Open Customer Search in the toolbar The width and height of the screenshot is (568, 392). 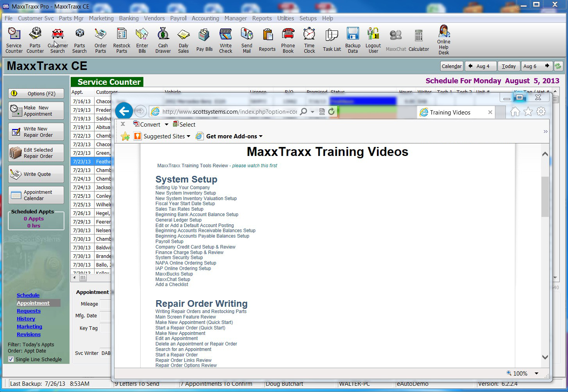click(58, 40)
